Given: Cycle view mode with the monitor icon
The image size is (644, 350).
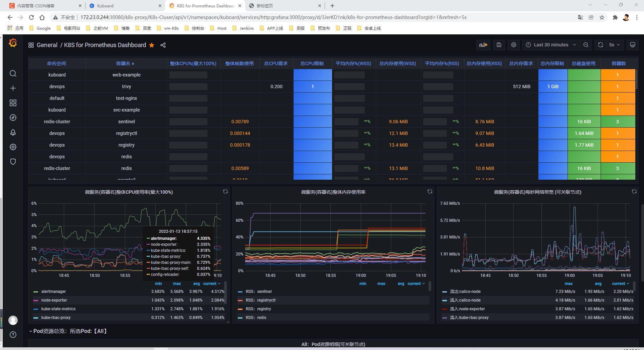Looking at the screenshot, I should point(633,45).
